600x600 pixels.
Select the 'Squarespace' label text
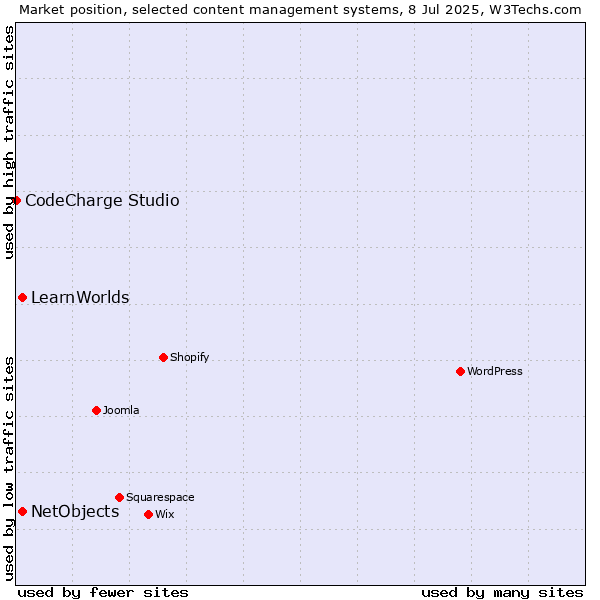click(160, 497)
